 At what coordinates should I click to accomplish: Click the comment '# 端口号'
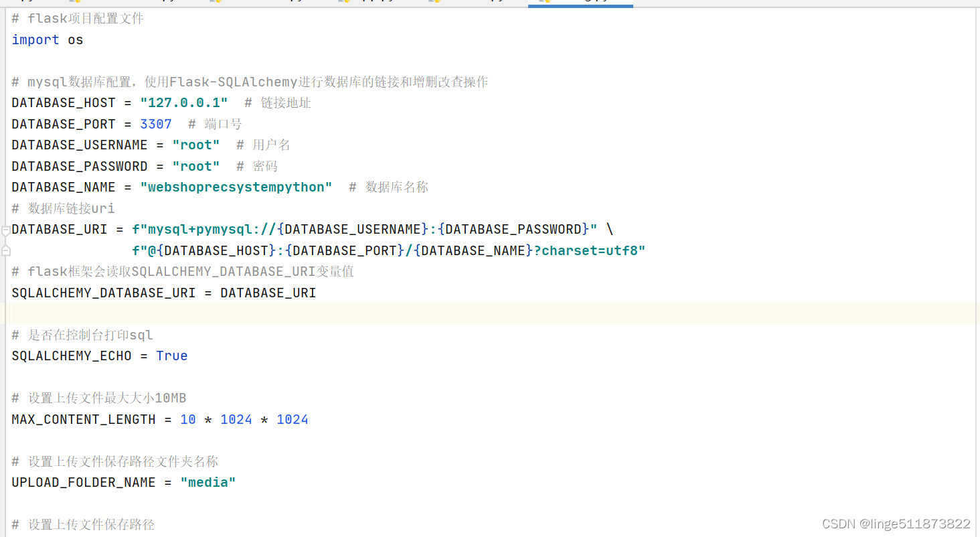coord(215,124)
